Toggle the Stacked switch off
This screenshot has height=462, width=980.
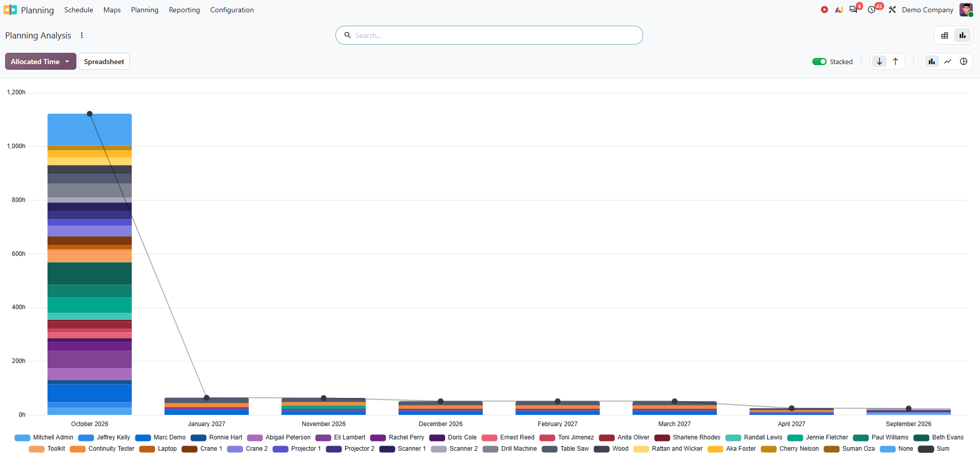[819, 62]
